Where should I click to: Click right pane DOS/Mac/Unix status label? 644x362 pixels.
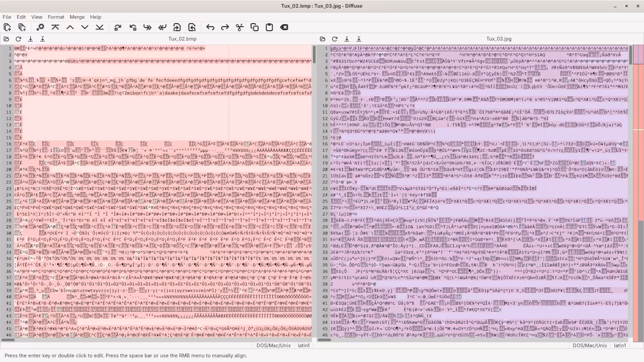(x=590, y=345)
